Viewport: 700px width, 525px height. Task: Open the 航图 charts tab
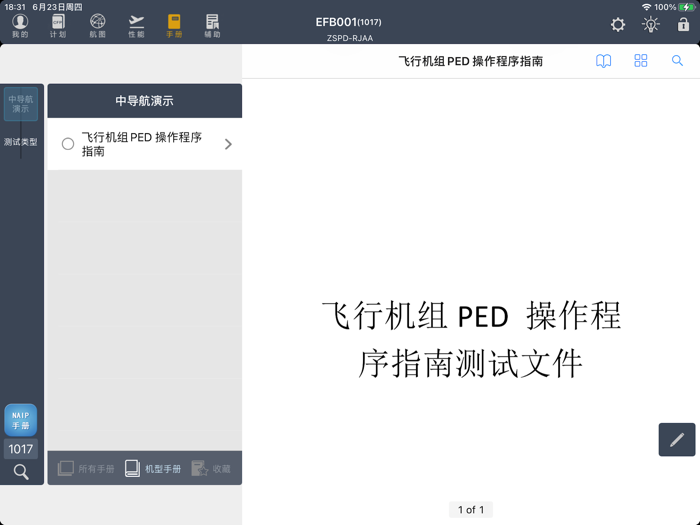97,26
